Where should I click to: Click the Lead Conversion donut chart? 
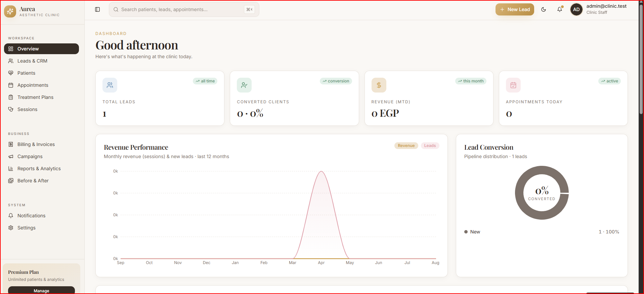tap(542, 193)
